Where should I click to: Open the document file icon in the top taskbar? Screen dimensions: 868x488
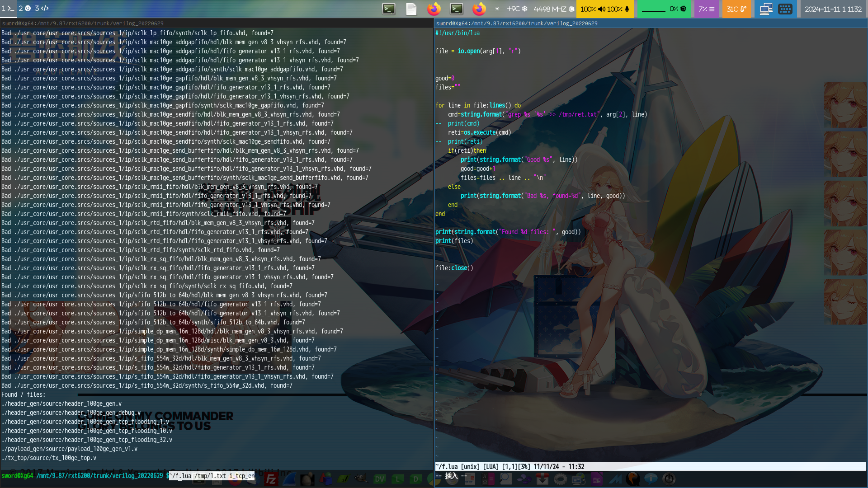coord(411,9)
